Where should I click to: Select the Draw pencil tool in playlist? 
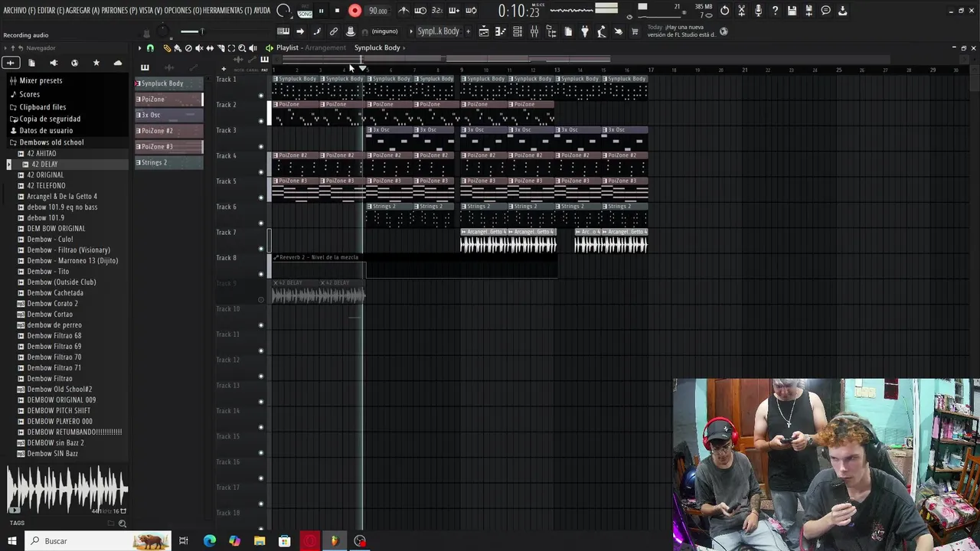pyautogui.click(x=167, y=48)
